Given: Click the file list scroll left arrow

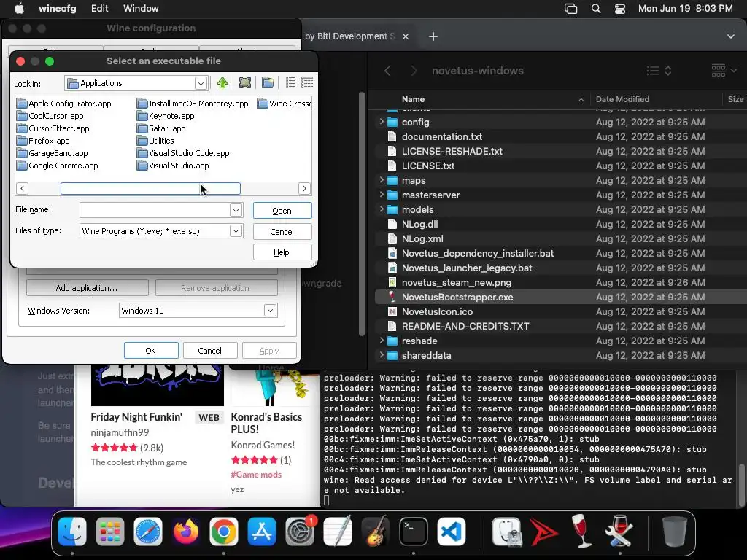Looking at the screenshot, I should [x=22, y=188].
